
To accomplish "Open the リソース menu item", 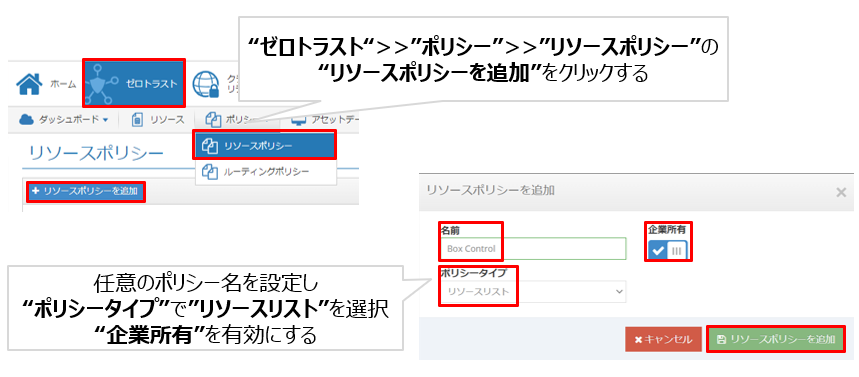I will pyautogui.click(x=158, y=120).
